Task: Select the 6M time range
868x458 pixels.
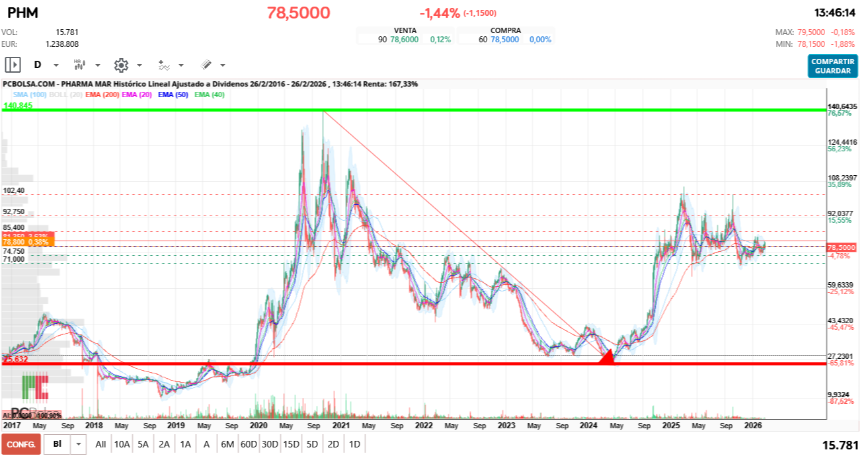Action: click(227, 445)
